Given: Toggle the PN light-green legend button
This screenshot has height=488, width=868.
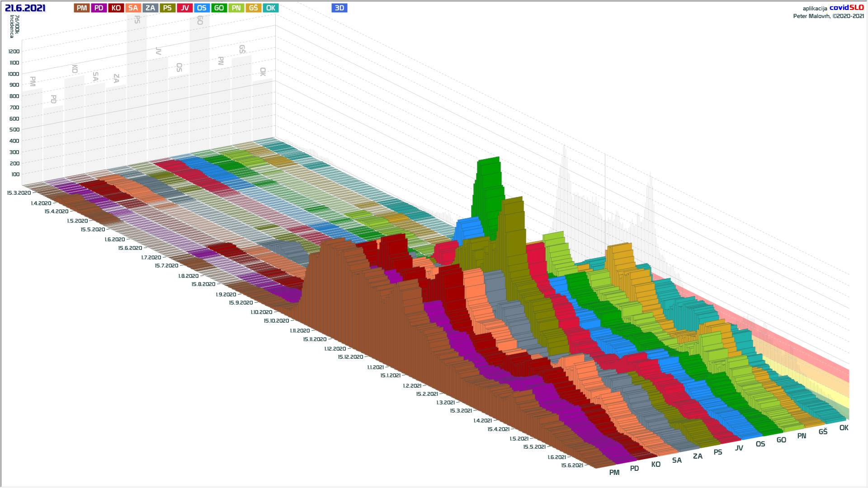Looking at the screenshot, I should (236, 8).
